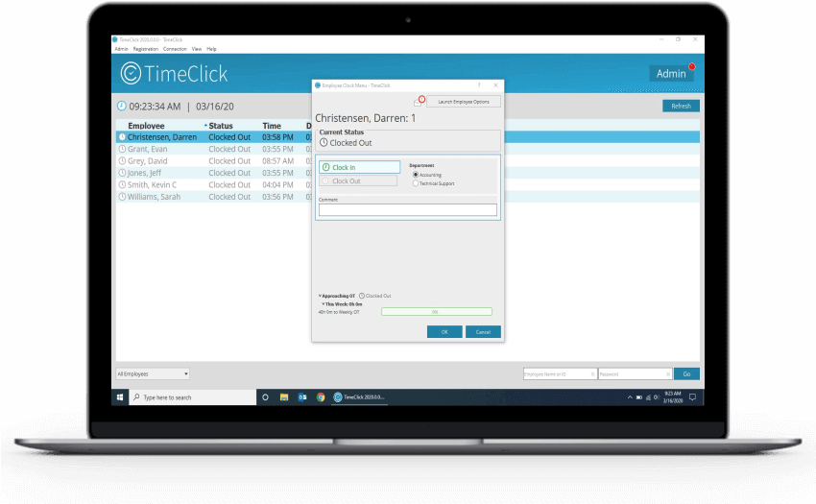This screenshot has width=816, height=504.
Task: Click the clock icon next to Williams, Sarah
Action: click(122, 197)
